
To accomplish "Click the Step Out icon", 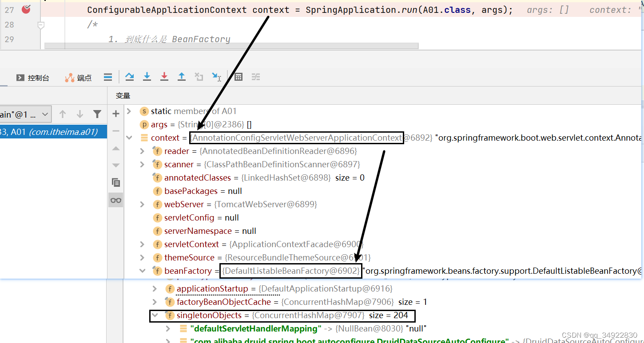I will (x=181, y=76).
